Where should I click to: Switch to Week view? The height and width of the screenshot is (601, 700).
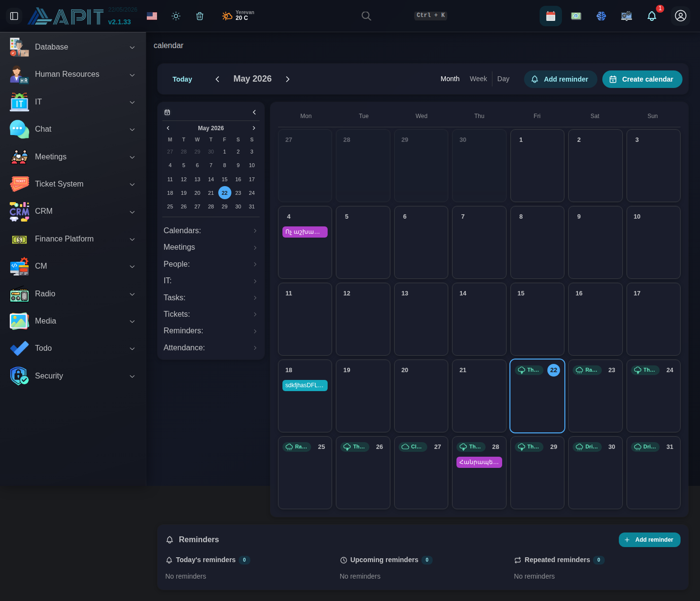coord(478,79)
